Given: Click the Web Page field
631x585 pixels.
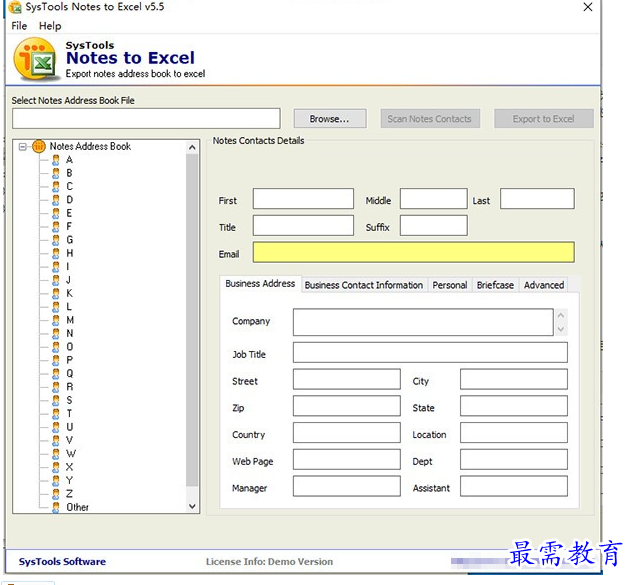Looking at the screenshot, I should [x=346, y=459].
